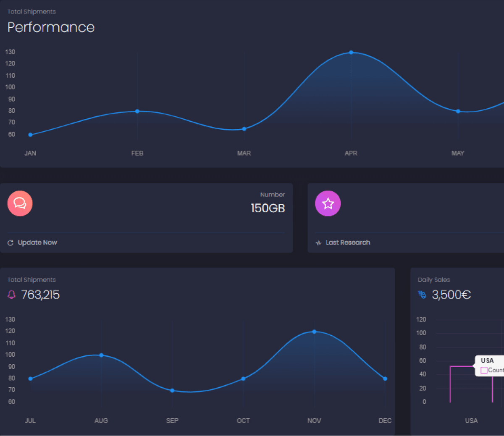Select the AUG data point on lower chart
504x436 pixels.
(x=101, y=355)
